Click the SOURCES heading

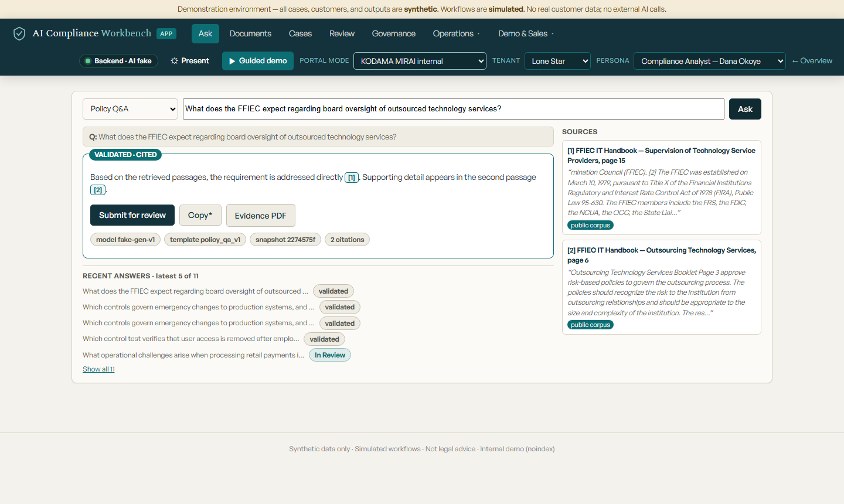pyautogui.click(x=580, y=132)
